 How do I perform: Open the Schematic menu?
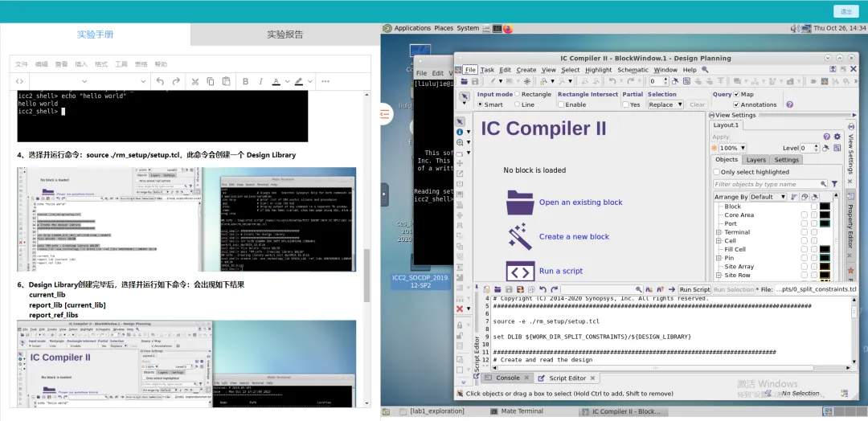(633, 70)
